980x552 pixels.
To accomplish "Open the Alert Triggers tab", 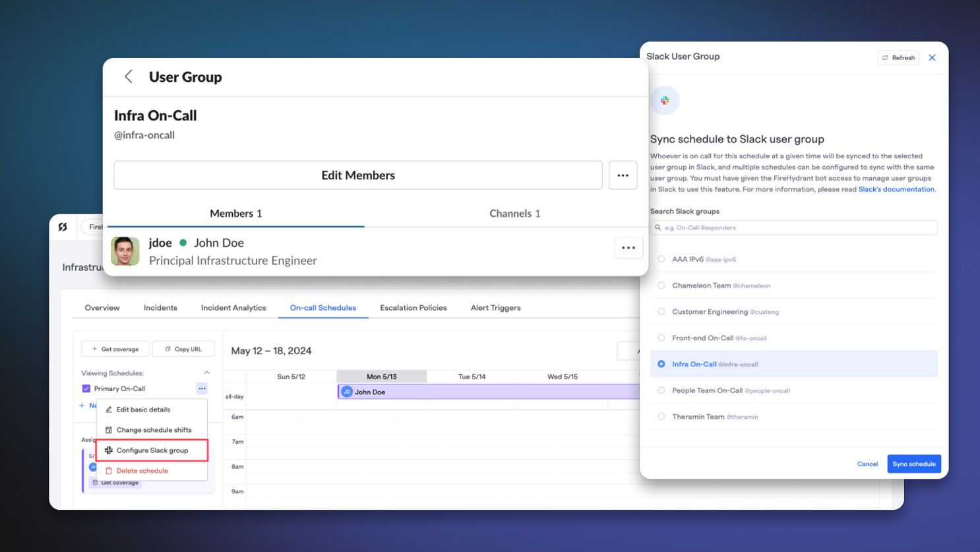I will tap(496, 308).
